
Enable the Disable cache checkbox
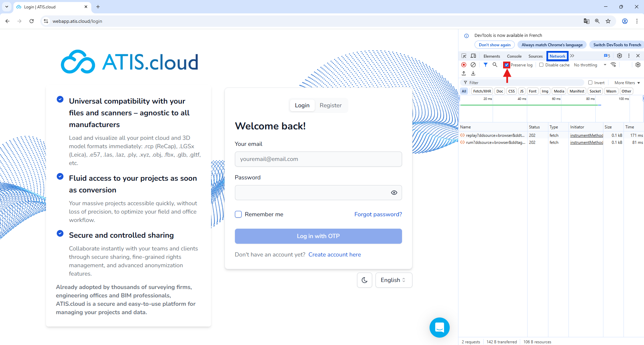tap(541, 65)
